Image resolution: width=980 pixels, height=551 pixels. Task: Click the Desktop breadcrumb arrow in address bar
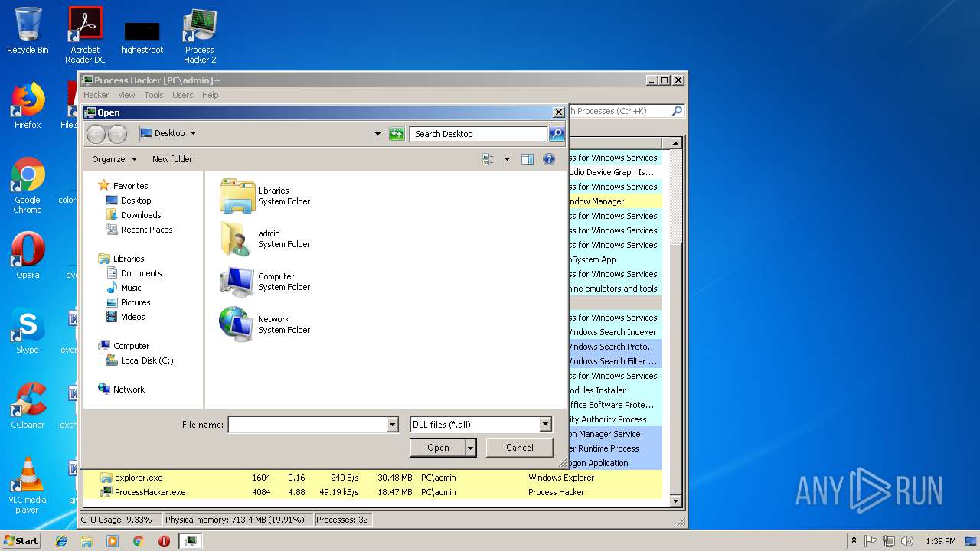(x=193, y=133)
